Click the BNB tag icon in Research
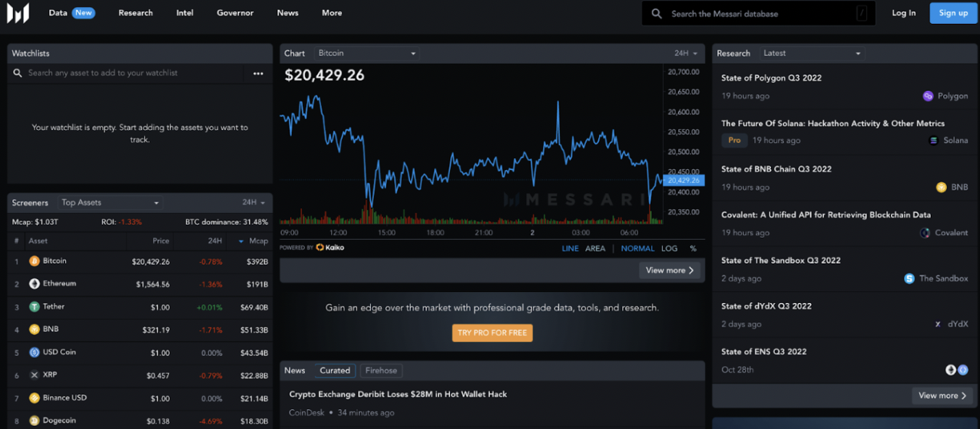Image resolution: width=980 pixels, height=429 pixels. pyautogui.click(x=941, y=187)
